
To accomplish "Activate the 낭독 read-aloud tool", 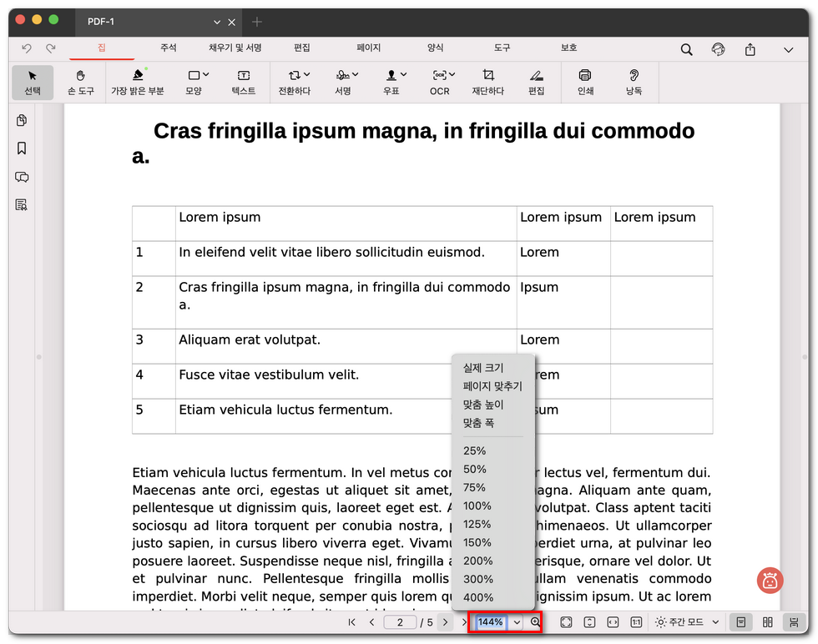I will coord(634,82).
